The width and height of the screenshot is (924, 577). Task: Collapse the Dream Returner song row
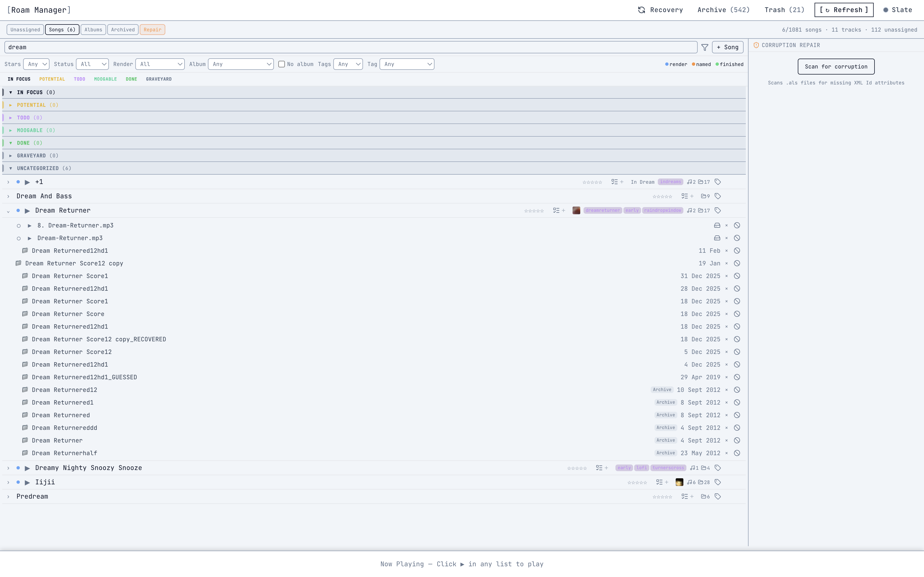pyautogui.click(x=9, y=211)
